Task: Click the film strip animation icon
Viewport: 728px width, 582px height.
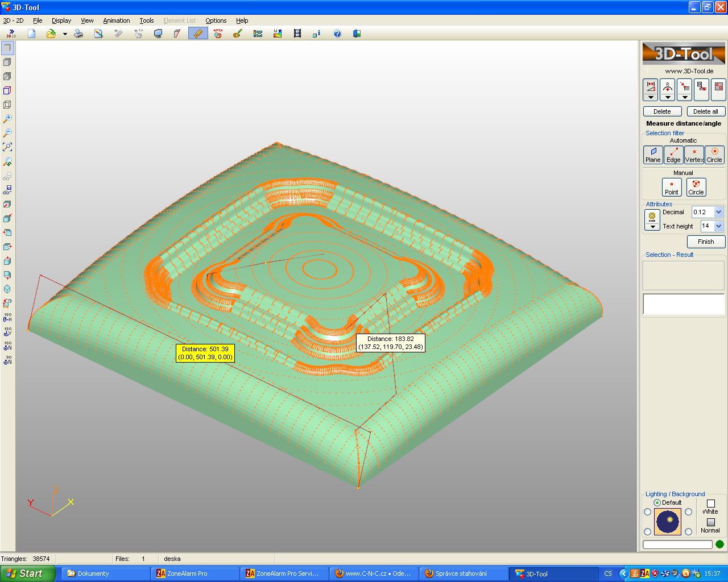Action: tap(297, 34)
